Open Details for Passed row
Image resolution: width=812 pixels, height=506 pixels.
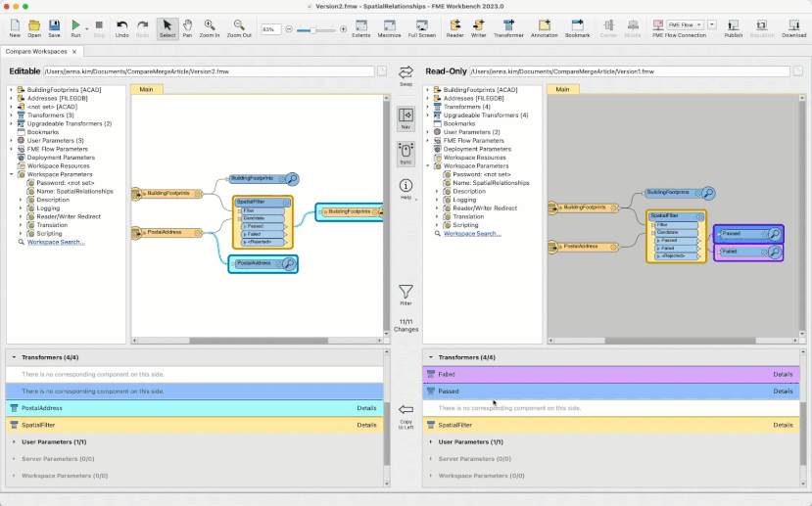tap(783, 391)
